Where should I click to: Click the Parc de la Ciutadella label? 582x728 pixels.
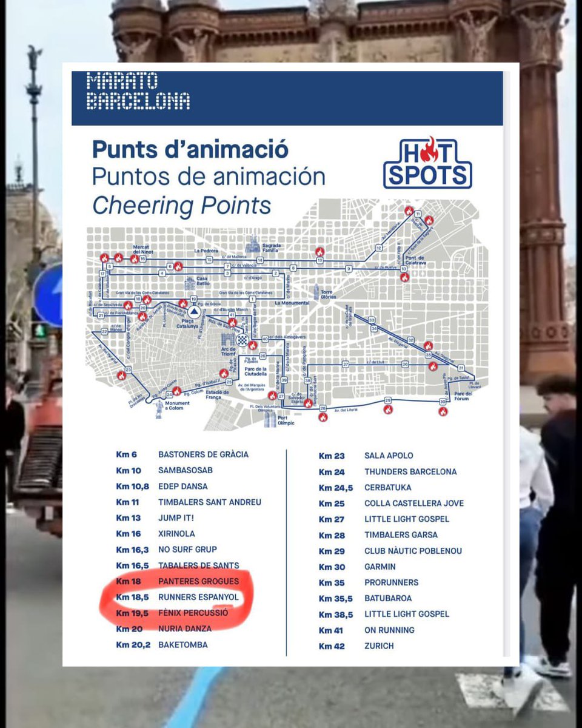coord(255,371)
